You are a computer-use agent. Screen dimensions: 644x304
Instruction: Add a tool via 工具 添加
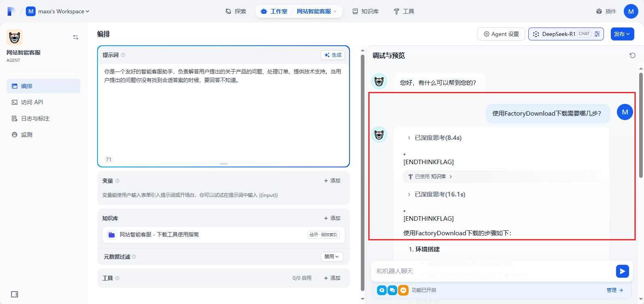click(332, 278)
